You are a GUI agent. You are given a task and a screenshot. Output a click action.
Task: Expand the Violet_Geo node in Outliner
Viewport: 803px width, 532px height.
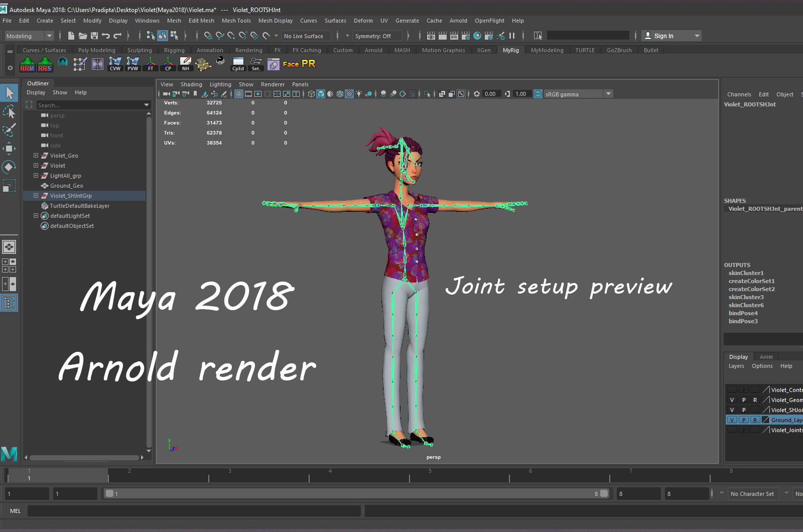(x=36, y=156)
